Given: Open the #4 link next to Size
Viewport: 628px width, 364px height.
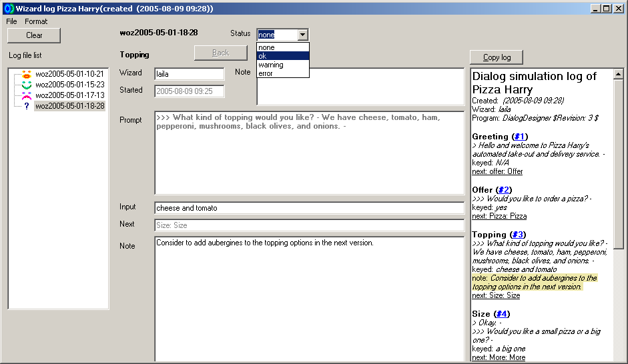Looking at the screenshot, I should pos(501,314).
